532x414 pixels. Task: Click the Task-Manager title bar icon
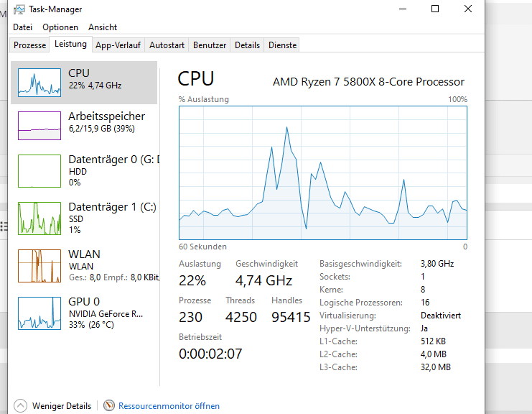(19, 9)
